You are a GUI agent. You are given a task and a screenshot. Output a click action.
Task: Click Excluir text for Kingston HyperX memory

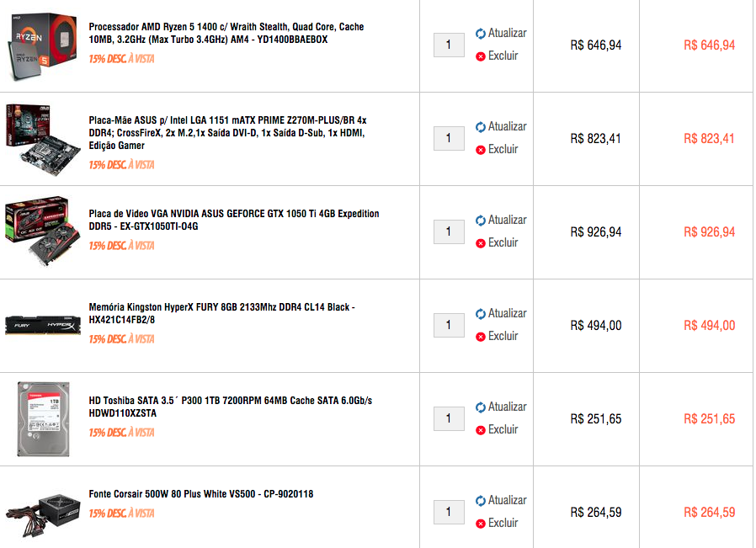[503, 336]
